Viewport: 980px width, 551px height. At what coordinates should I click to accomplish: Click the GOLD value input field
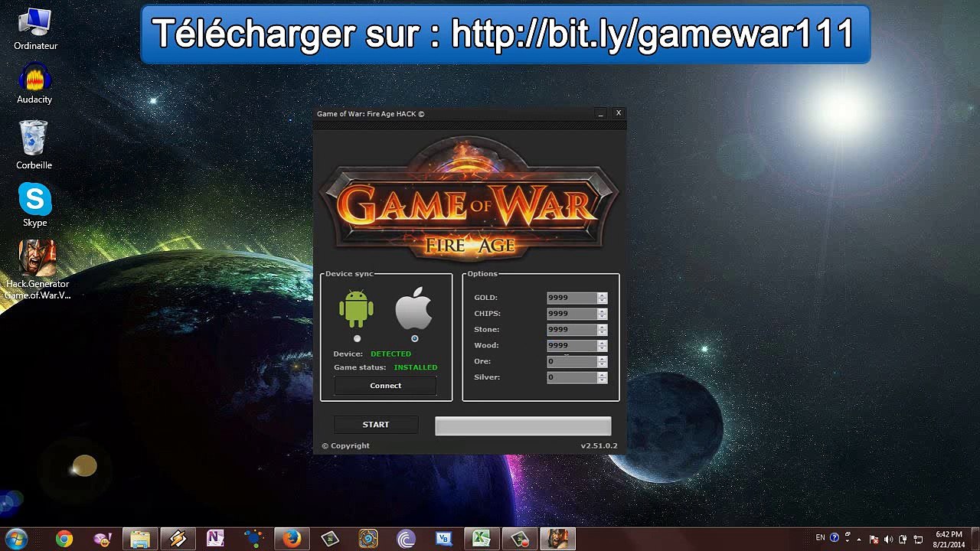click(572, 298)
